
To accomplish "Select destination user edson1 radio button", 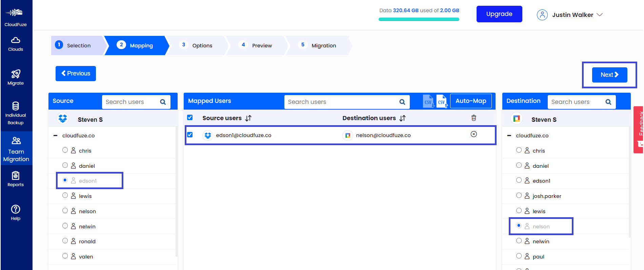I will (x=519, y=180).
